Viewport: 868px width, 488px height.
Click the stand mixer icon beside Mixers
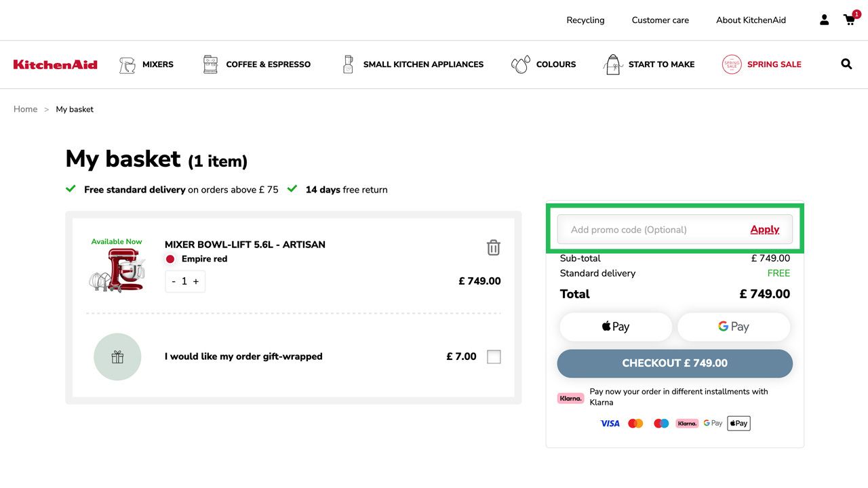pos(127,64)
